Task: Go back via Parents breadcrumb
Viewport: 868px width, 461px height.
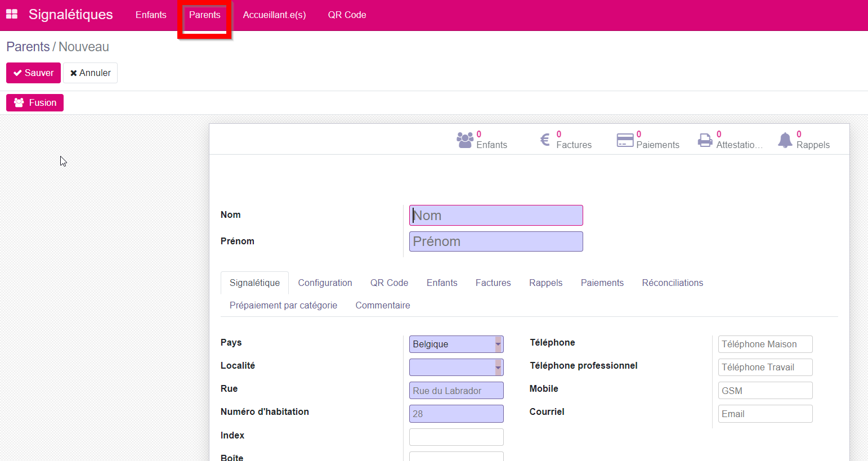Action: [x=28, y=47]
